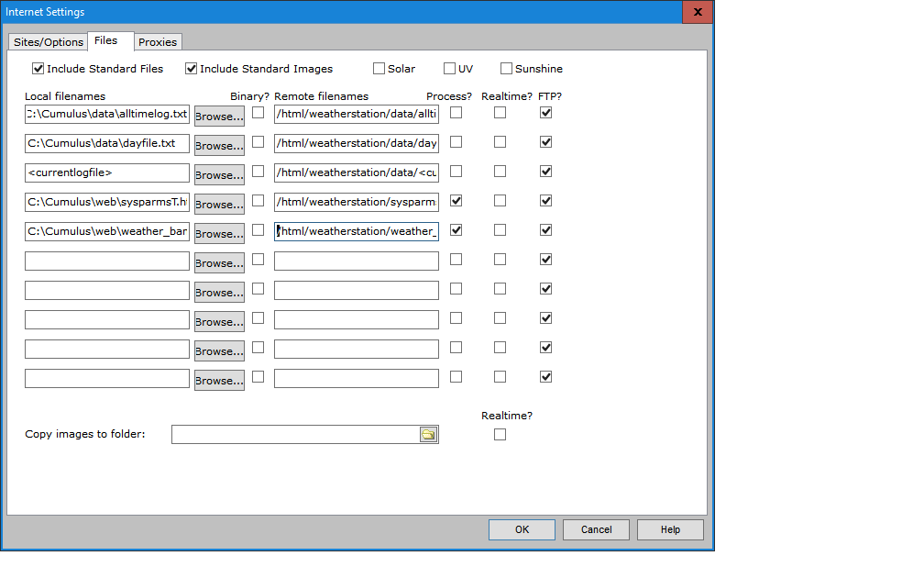Image resolution: width=924 pixels, height=578 pixels.
Task: Uncheck FTP for the alltimelog.txt row
Action: (x=546, y=113)
